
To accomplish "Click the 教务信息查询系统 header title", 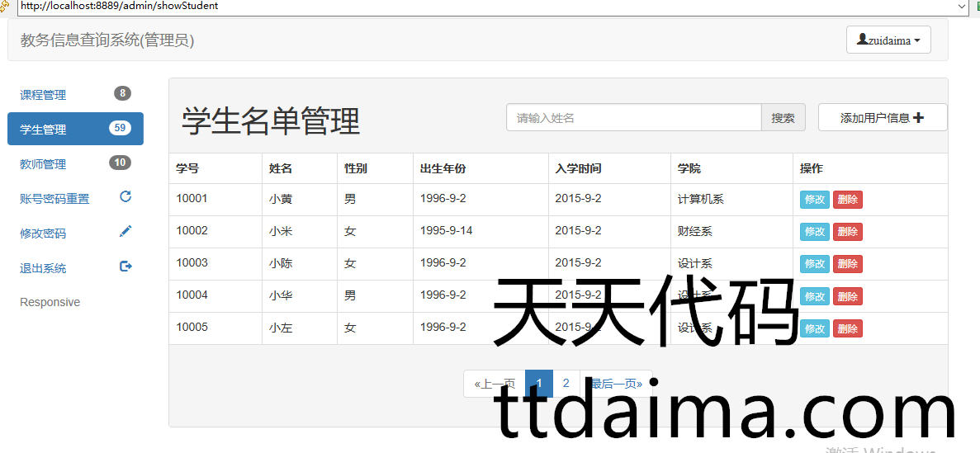I will coord(107,40).
